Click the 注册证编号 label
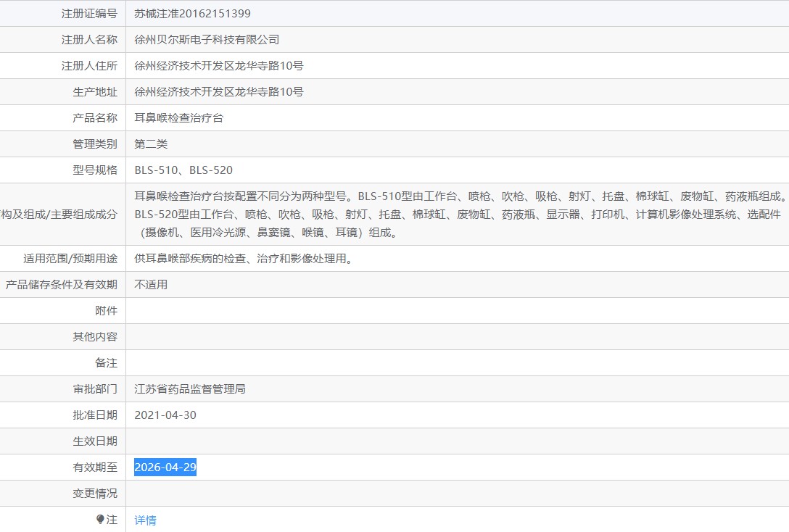This screenshot has height=532, width=789. coord(89,14)
